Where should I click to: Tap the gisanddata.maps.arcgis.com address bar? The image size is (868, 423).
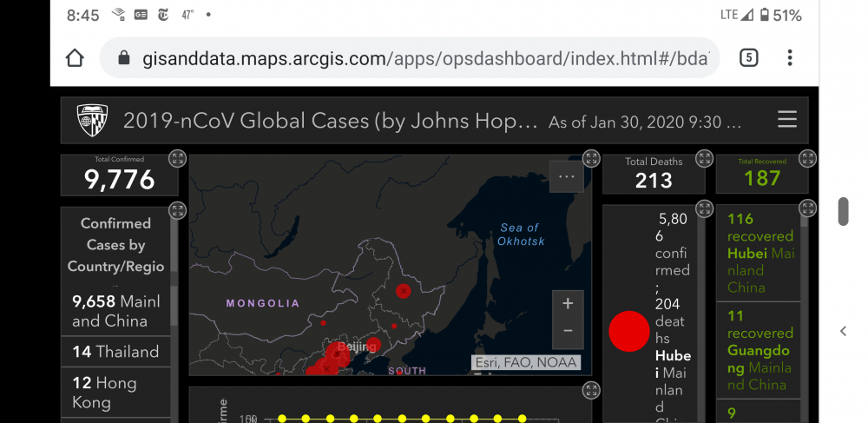click(410, 58)
